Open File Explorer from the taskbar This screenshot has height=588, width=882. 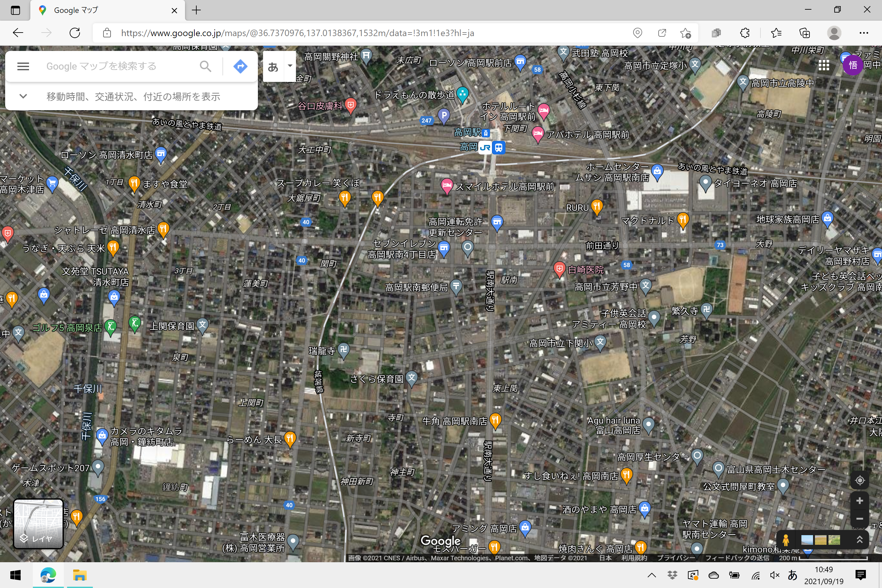click(80, 575)
